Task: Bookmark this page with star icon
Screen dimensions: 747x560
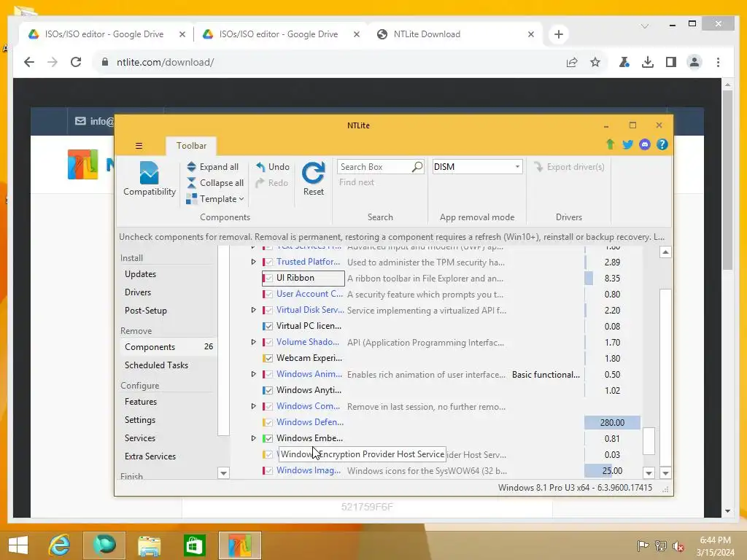Action: point(595,62)
